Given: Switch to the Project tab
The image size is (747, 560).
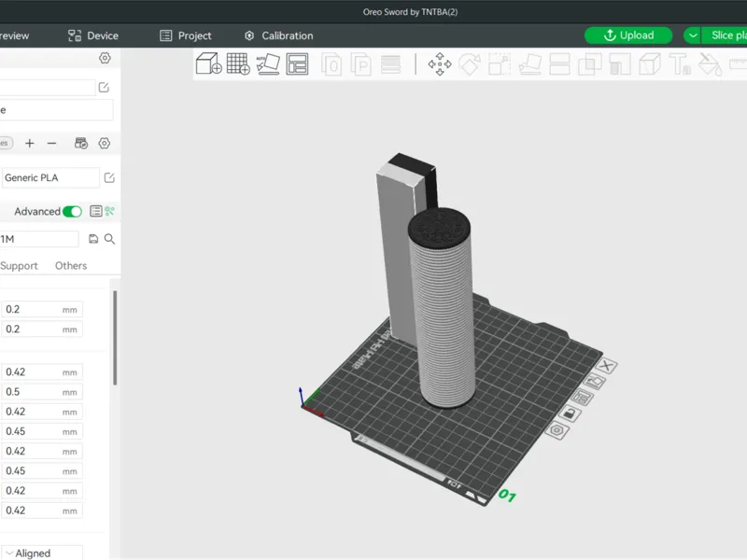Looking at the screenshot, I should [186, 35].
